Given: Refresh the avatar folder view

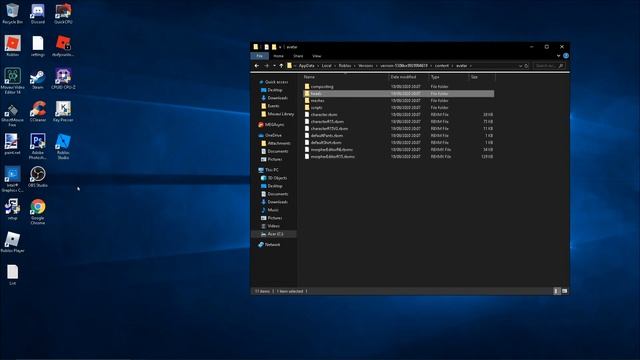Looking at the screenshot, I should pyautogui.click(x=526, y=66).
